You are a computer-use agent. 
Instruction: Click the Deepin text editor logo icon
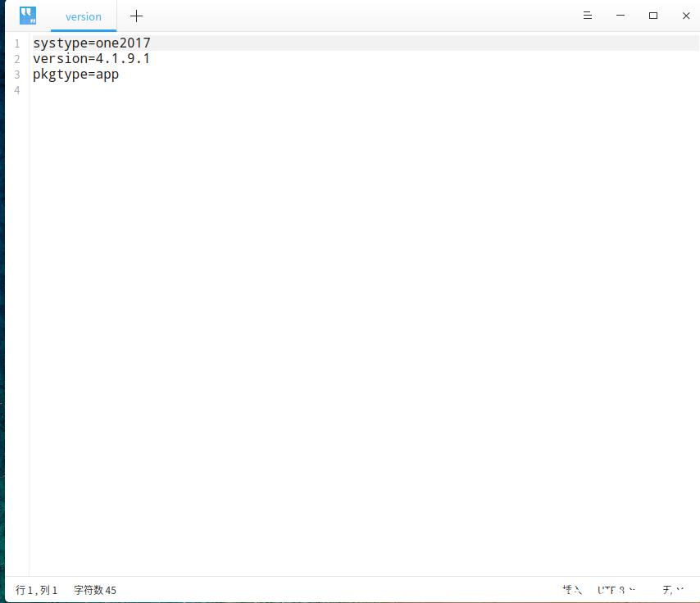pyautogui.click(x=28, y=16)
